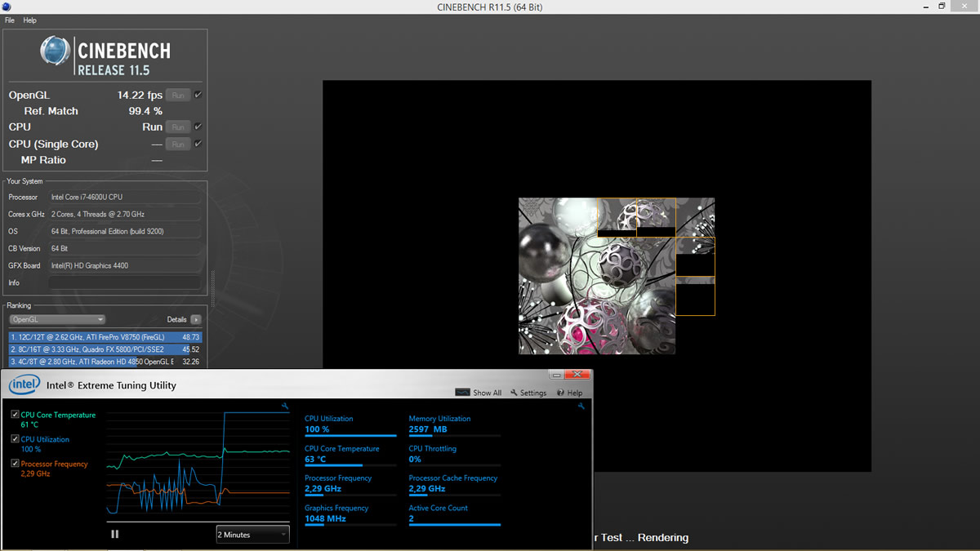The height and width of the screenshot is (551, 980).
Task: Pause the monitoring graph
Action: point(114,534)
